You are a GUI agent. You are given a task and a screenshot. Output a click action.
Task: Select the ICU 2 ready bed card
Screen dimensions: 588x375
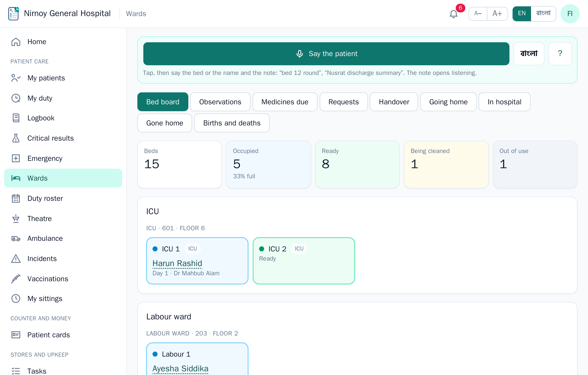click(x=304, y=261)
